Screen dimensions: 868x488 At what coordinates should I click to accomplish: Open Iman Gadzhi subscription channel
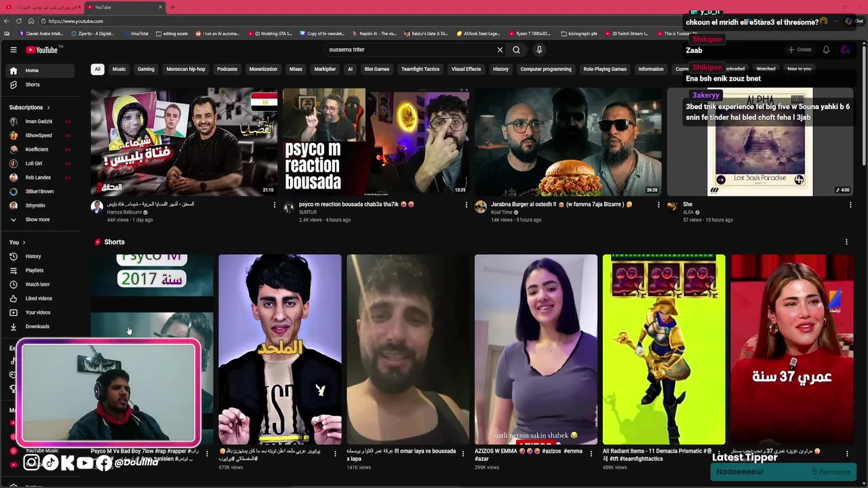point(41,121)
